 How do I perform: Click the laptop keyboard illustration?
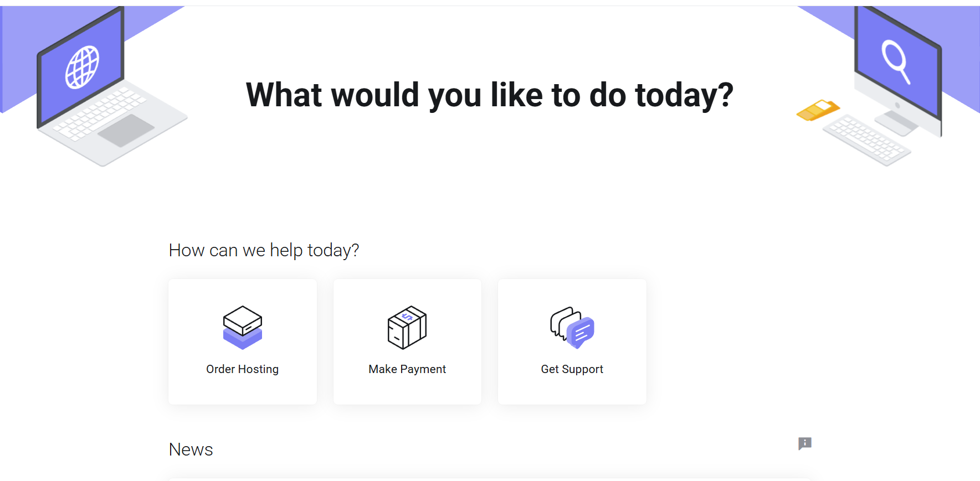pyautogui.click(x=100, y=112)
